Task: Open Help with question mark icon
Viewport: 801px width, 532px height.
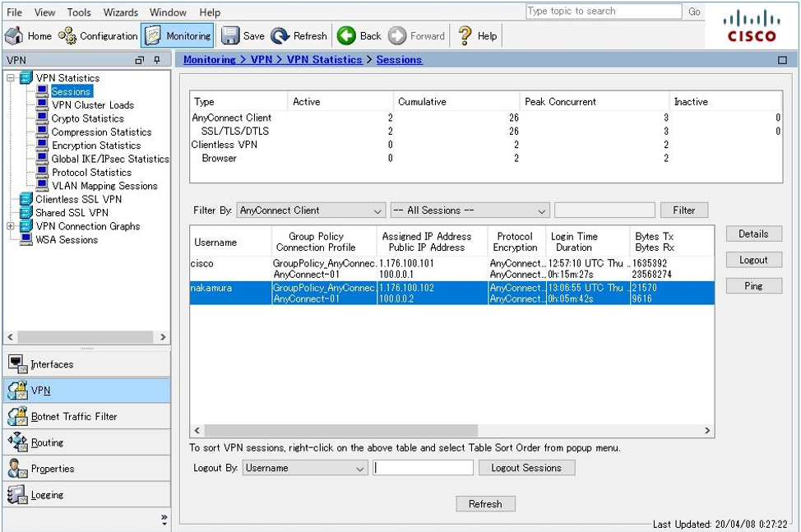Action: (x=465, y=35)
